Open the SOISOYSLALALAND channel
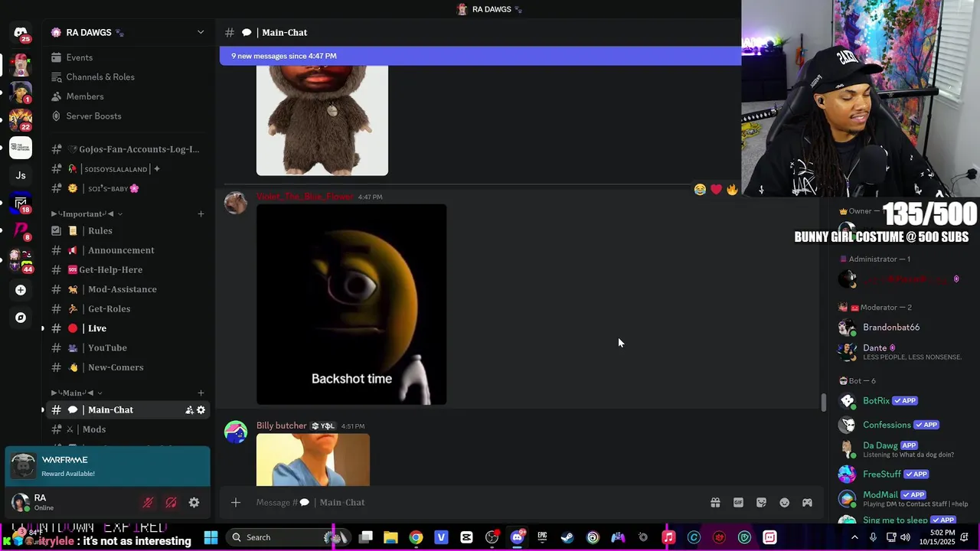980x551 pixels. tap(128, 169)
